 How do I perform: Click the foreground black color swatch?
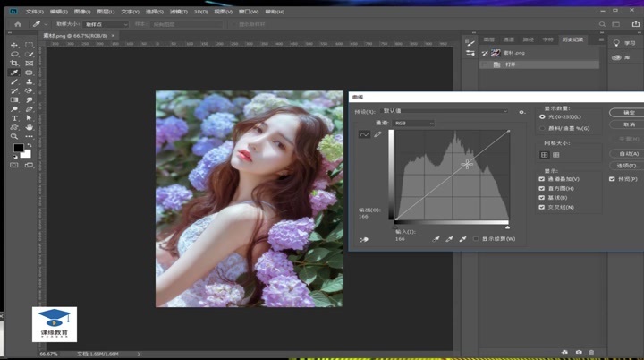18,149
